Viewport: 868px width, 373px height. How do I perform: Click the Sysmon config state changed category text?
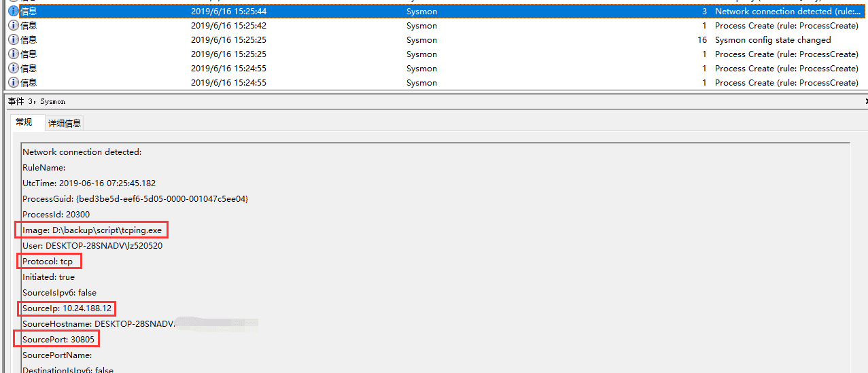click(x=773, y=40)
